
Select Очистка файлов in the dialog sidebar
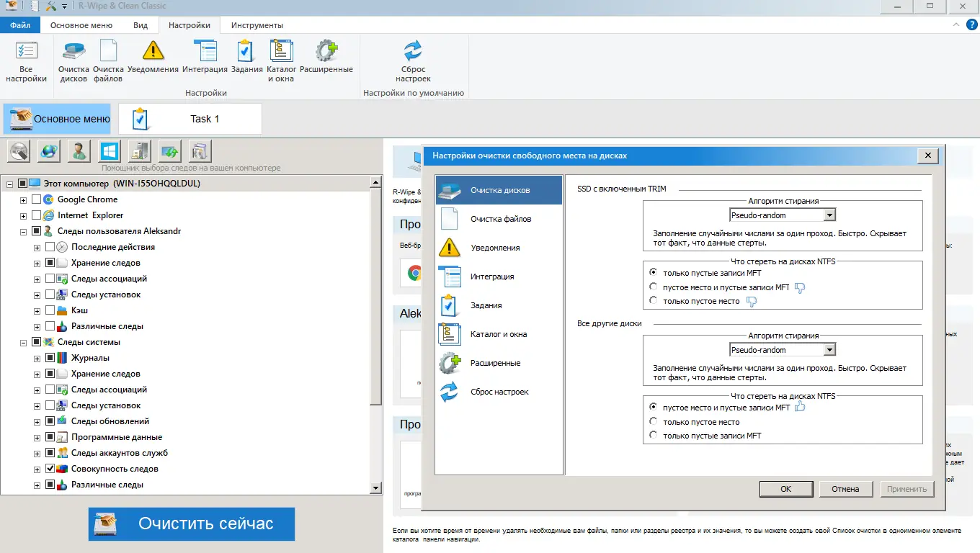[499, 219]
